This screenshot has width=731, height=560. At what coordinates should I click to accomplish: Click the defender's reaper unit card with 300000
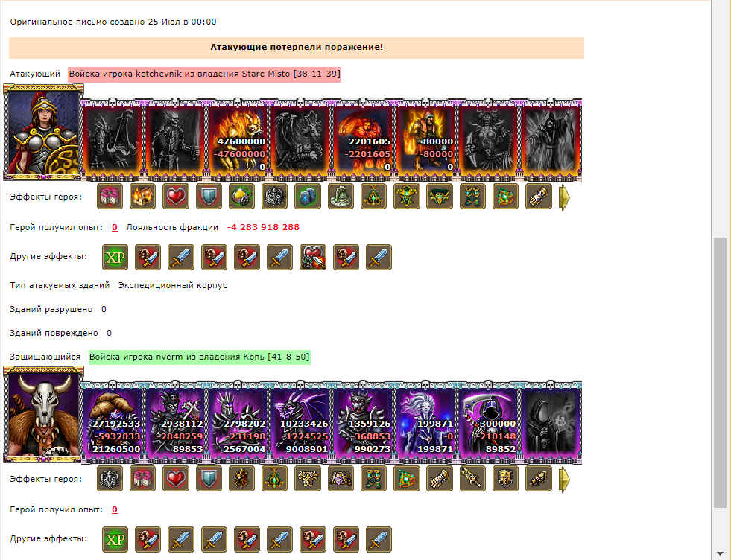pyautogui.click(x=487, y=422)
